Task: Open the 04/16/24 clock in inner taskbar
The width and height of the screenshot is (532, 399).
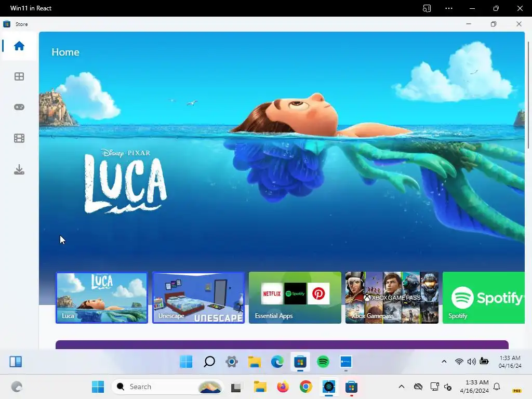Action: 510,362
